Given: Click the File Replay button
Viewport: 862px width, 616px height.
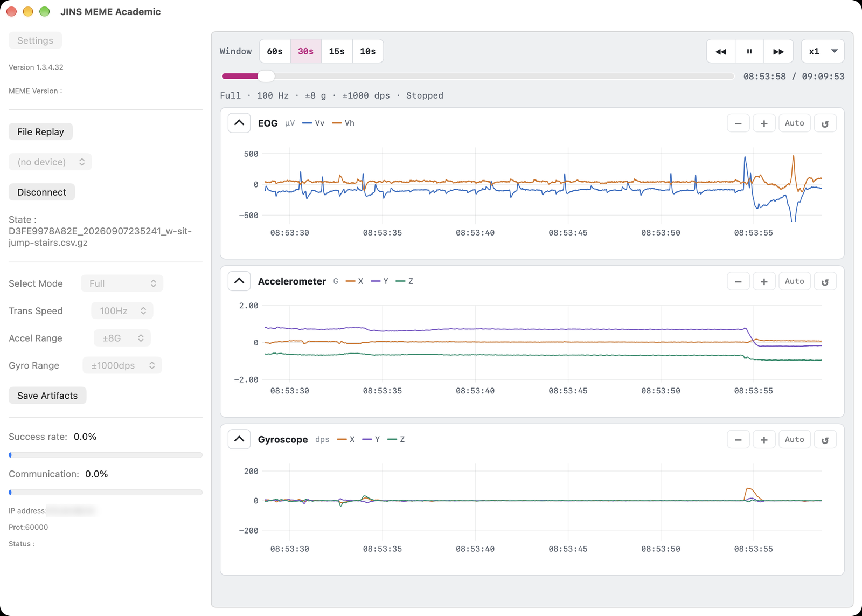Looking at the screenshot, I should click(40, 131).
